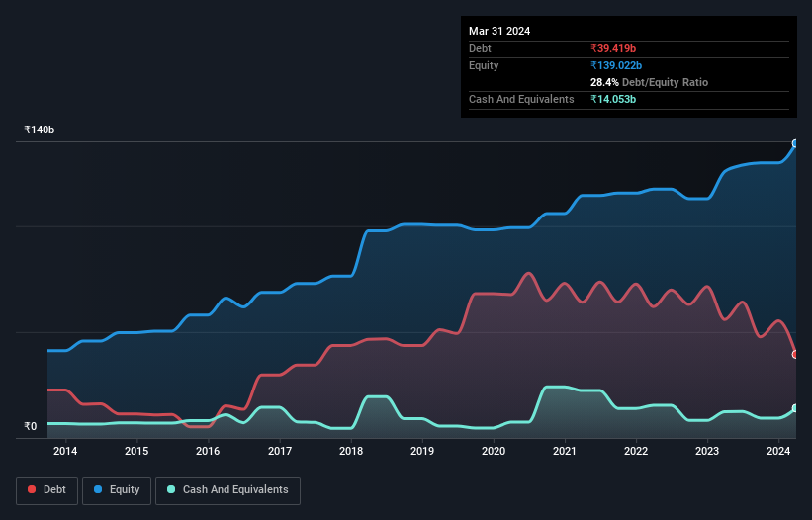Click the ₹139.022b equity value
Screen dimensions: 812x520
tap(616, 65)
